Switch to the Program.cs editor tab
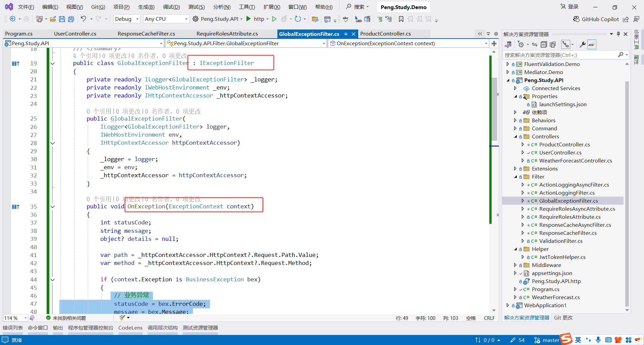Viewport: 644px width, 345px height. [19, 34]
